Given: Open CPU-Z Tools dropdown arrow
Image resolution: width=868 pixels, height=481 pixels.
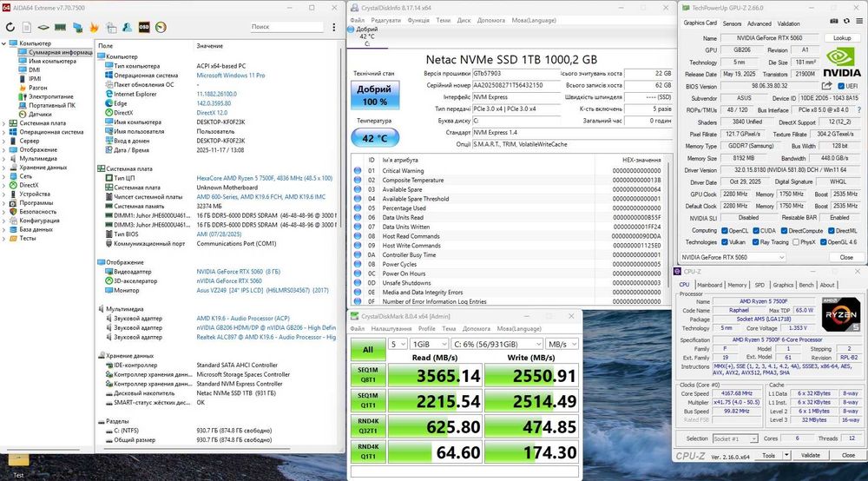Looking at the screenshot, I should (x=786, y=455).
